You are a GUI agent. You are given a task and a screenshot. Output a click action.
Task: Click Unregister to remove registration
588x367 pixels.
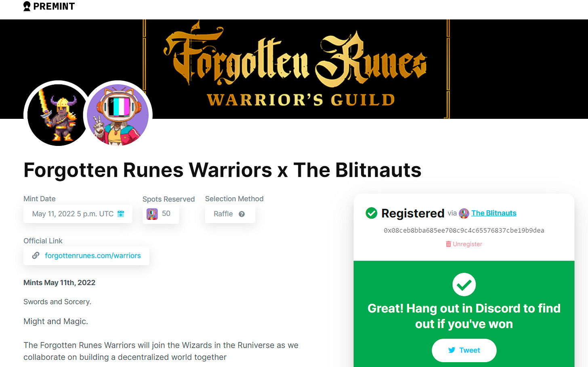[467, 244]
